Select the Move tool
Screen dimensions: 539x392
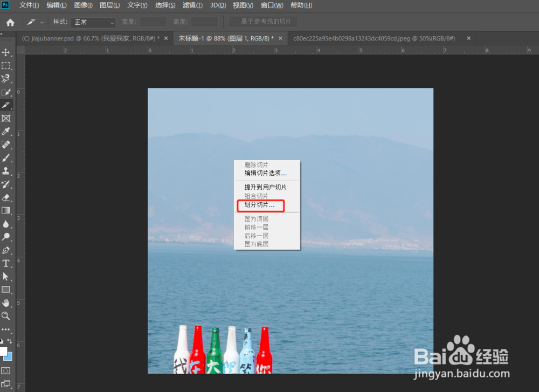coord(6,52)
